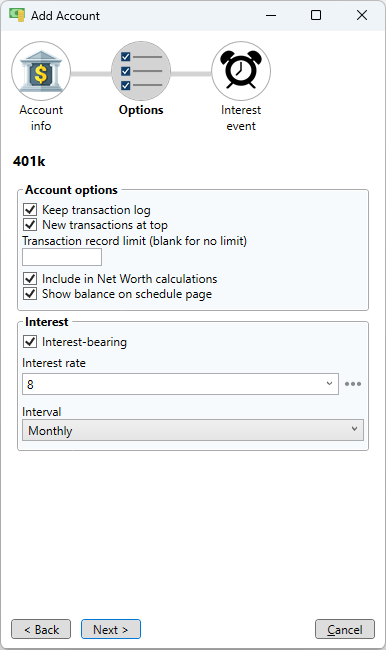Expand the Interest rate dropdown arrow
This screenshot has width=386, height=650.
point(330,383)
